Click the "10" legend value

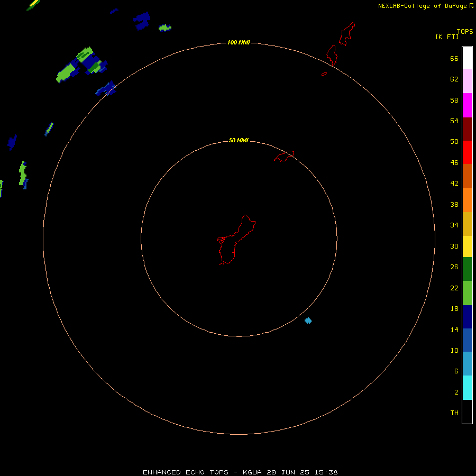454,351
